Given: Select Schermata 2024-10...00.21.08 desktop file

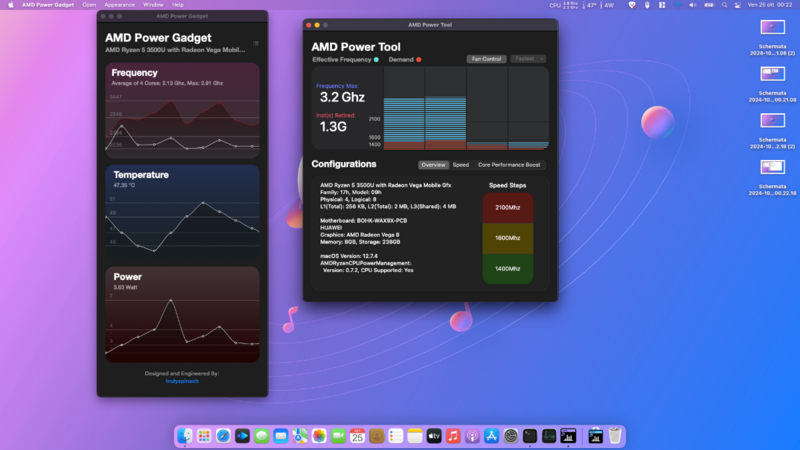Looking at the screenshot, I should click(x=772, y=84).
